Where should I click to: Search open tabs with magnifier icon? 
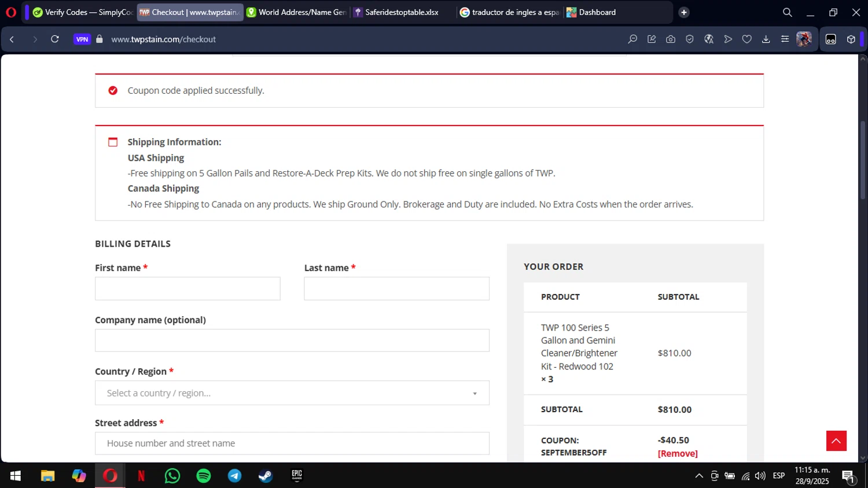[788, 12]
